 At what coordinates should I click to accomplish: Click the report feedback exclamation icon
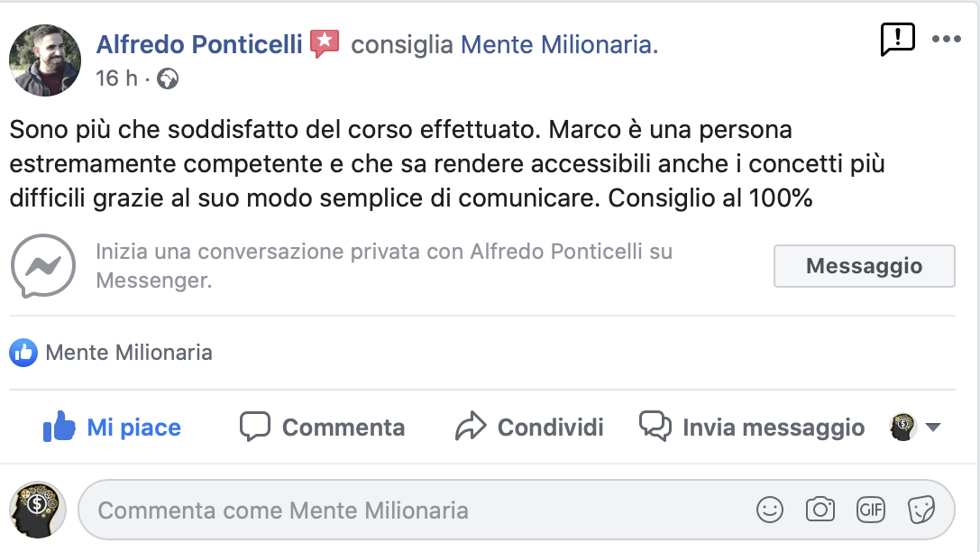(897, 39)
